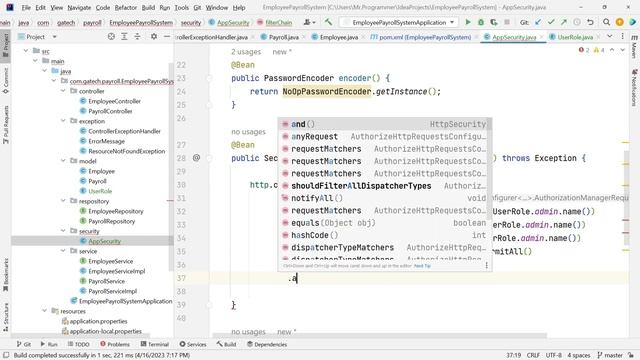Open the Dependencies tool window
640x360 pixels.
point(267,344)
